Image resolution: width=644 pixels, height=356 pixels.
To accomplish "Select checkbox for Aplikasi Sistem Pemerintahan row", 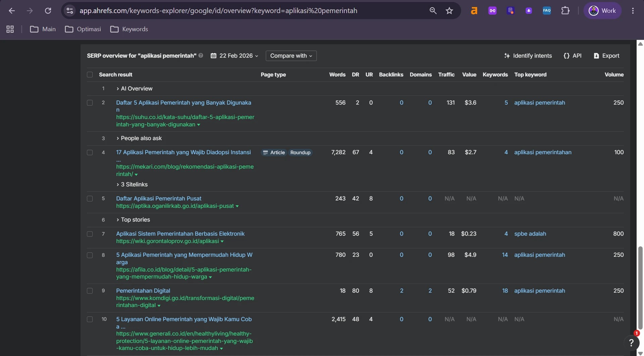I will 90,234.
